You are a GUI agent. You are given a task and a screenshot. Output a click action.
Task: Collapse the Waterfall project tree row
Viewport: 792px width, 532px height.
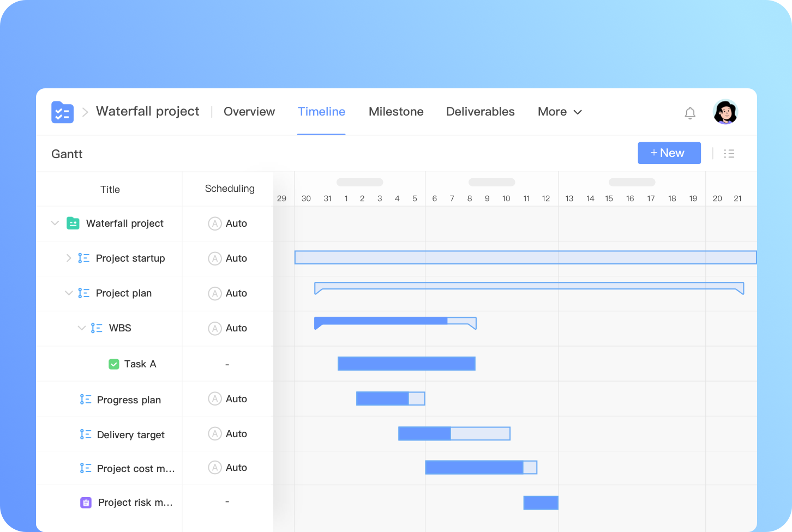click(55, 223)
